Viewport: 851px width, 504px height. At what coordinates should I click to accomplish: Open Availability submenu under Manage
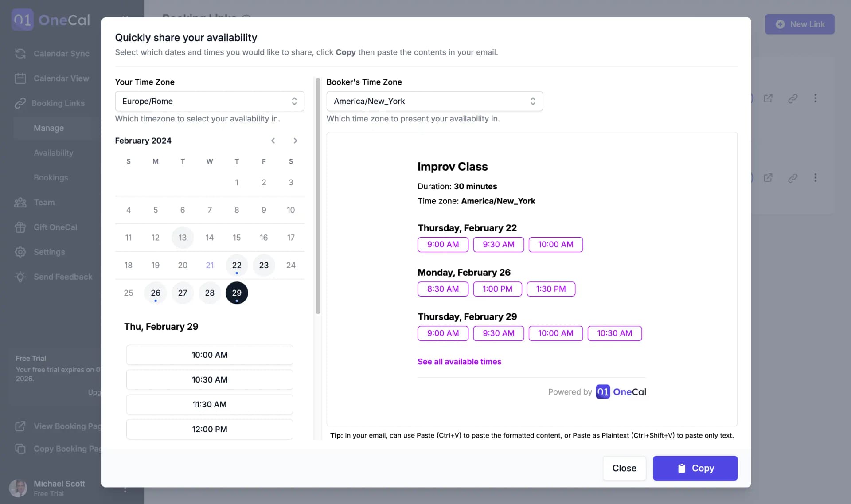[53, 153]
